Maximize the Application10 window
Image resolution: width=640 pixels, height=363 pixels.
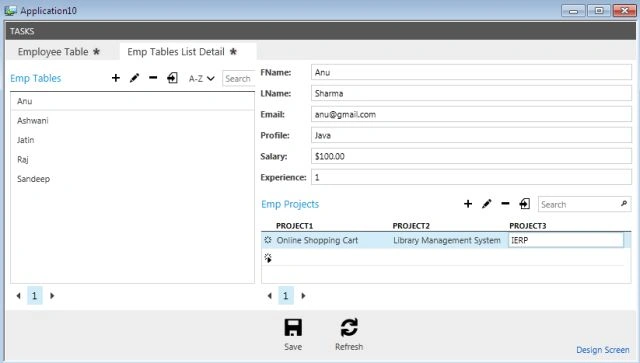599,11
